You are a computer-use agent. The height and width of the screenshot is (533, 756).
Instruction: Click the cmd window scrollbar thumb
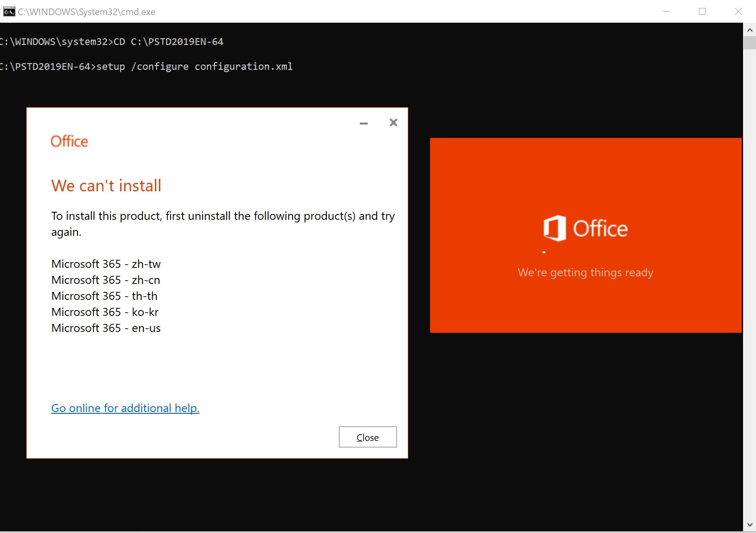click(750, 43)
